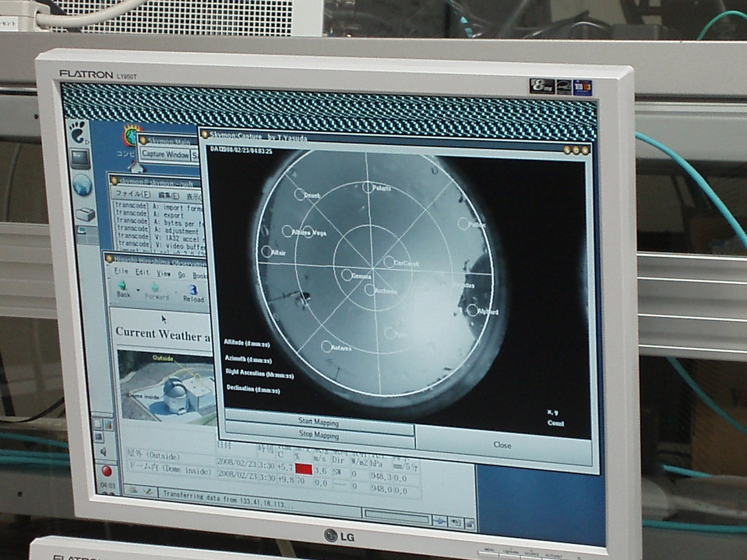Screen dimensions: 747x560
Task: Click the small document icon above the speaker
Action: (98, 424)
